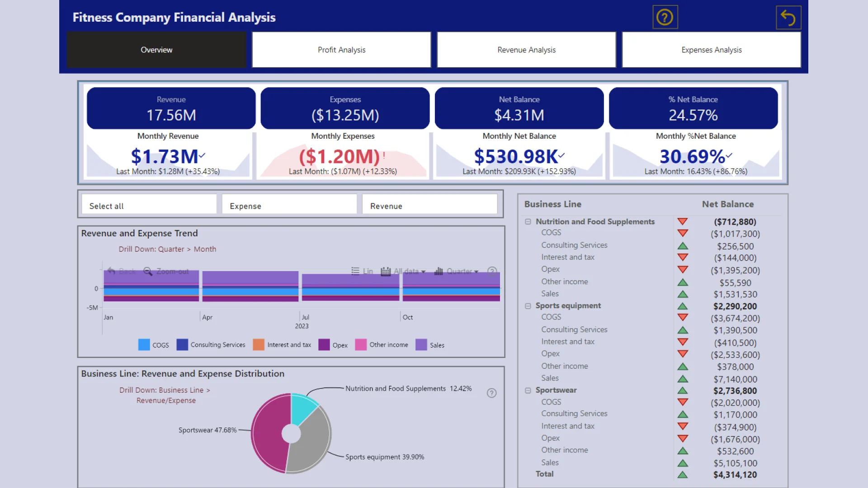The image size is (868, 488).
Task: Click the Back button in the trend chart
Action: point(122,271)
